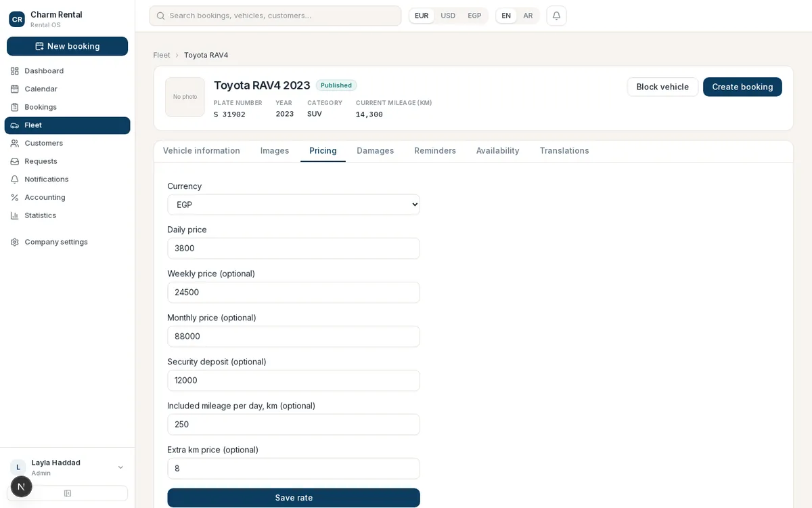The image size is (812, 508).
Task: Go to Fleet via the breadcrumb link
Action: [x=162, y=55]
